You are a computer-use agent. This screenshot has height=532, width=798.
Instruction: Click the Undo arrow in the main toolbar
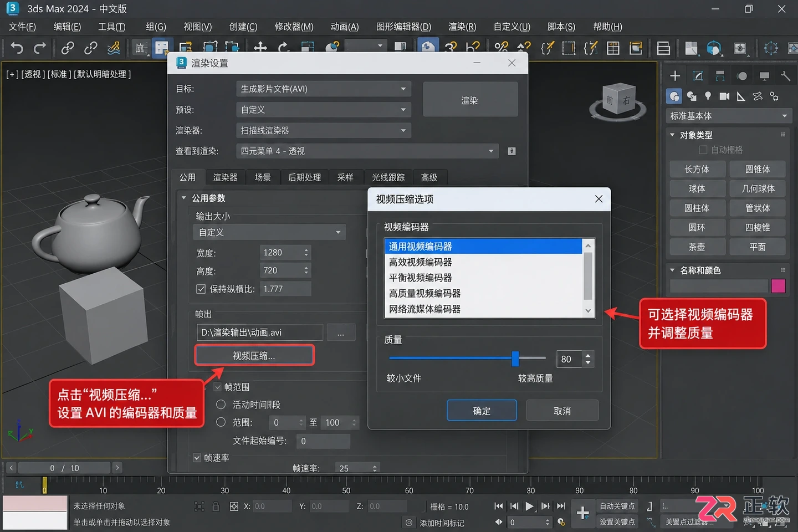[17, 48]
